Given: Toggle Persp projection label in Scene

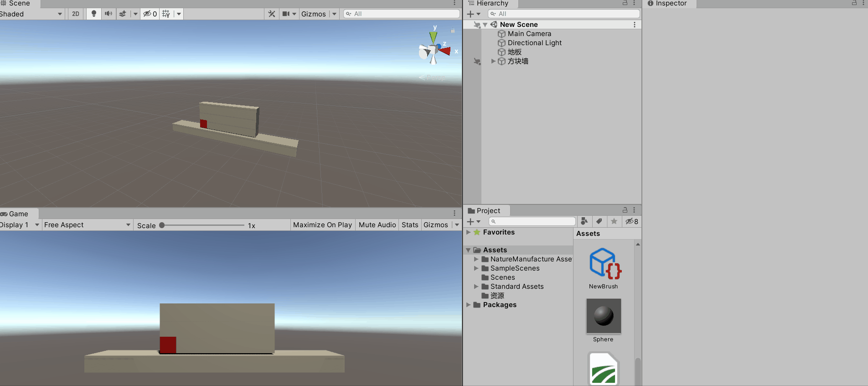Looking at the screenshot, I should point(432,77).
